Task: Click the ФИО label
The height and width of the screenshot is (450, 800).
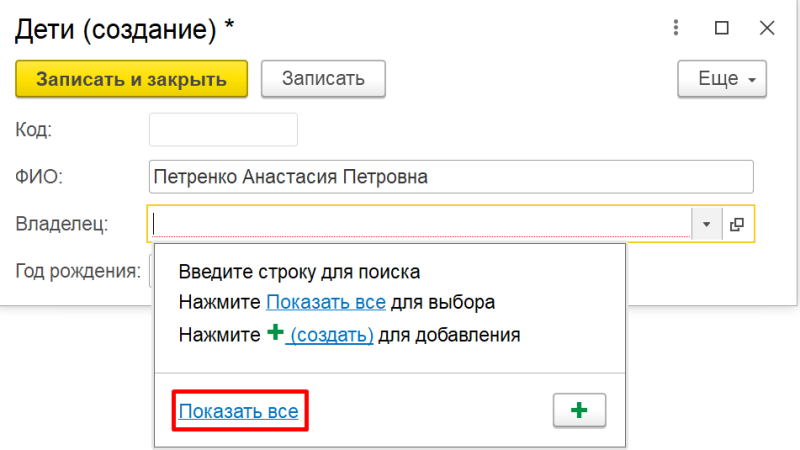Action: [x=40, y=177]
